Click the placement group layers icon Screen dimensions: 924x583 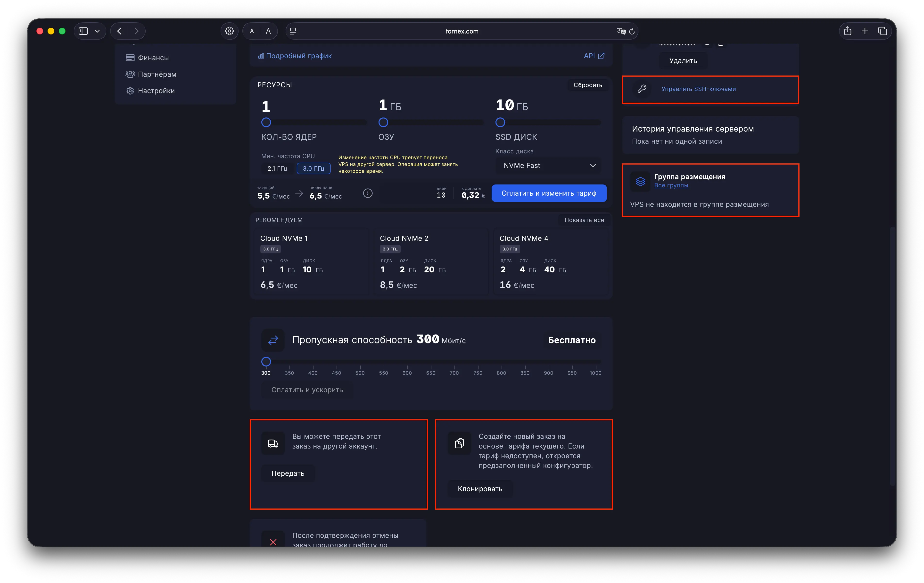point(640,181)
